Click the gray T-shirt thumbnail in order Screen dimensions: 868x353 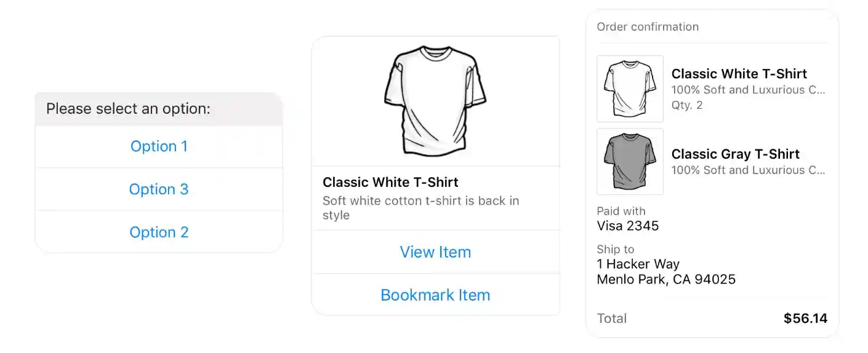(630, 161)
